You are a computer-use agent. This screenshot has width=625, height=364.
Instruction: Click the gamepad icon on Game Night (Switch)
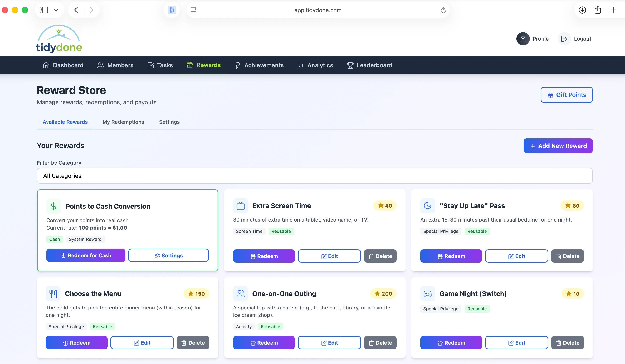tap(428, 294)
